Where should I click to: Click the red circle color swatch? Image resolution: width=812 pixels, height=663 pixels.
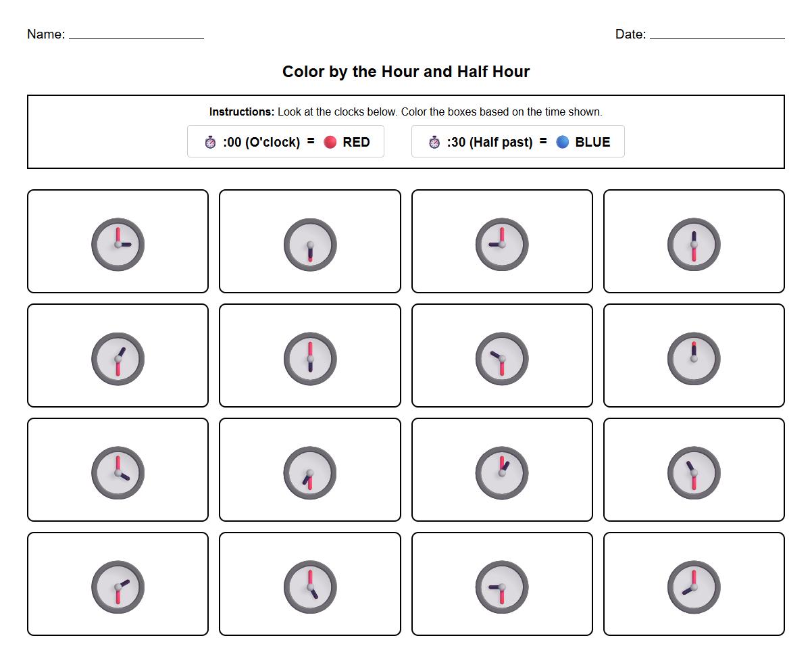(330, 142)
